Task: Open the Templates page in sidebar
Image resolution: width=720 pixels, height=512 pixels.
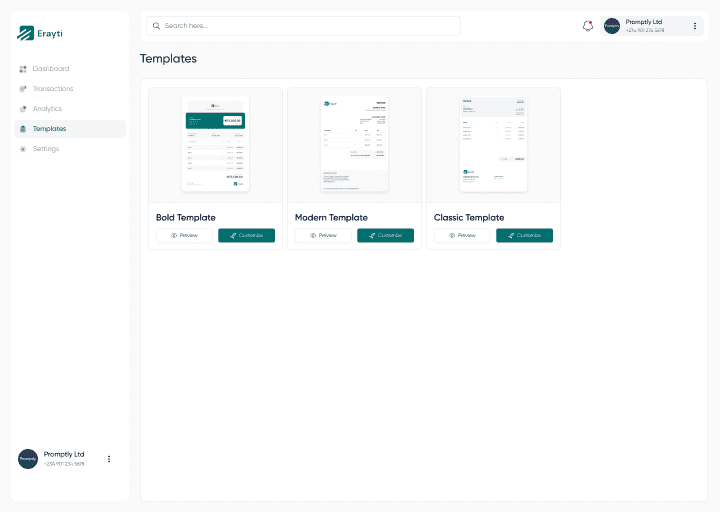Action: click(x=49, y=129)
